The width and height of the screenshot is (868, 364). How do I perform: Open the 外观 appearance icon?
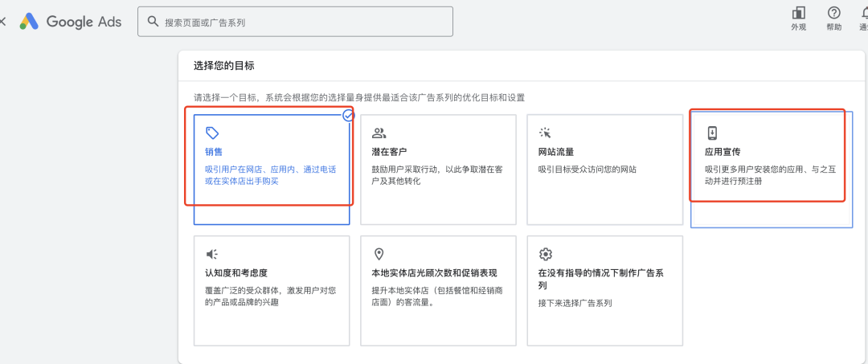point(799,14)
